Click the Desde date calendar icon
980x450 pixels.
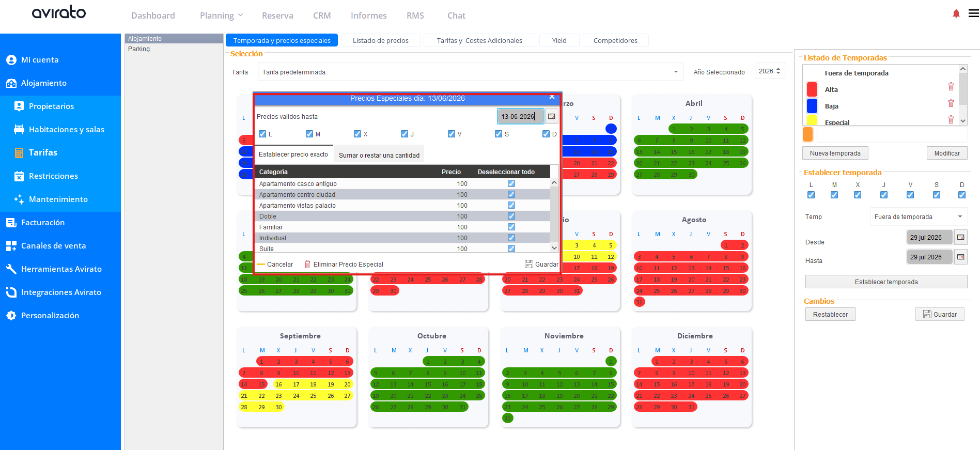point(960,237)
